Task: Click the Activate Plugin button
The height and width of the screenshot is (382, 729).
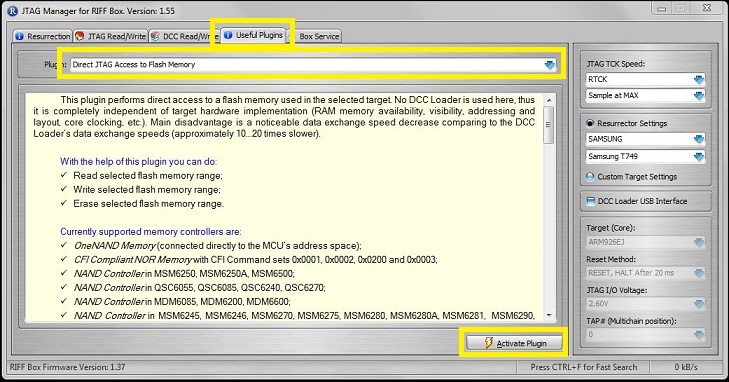Action: point(514,343)
